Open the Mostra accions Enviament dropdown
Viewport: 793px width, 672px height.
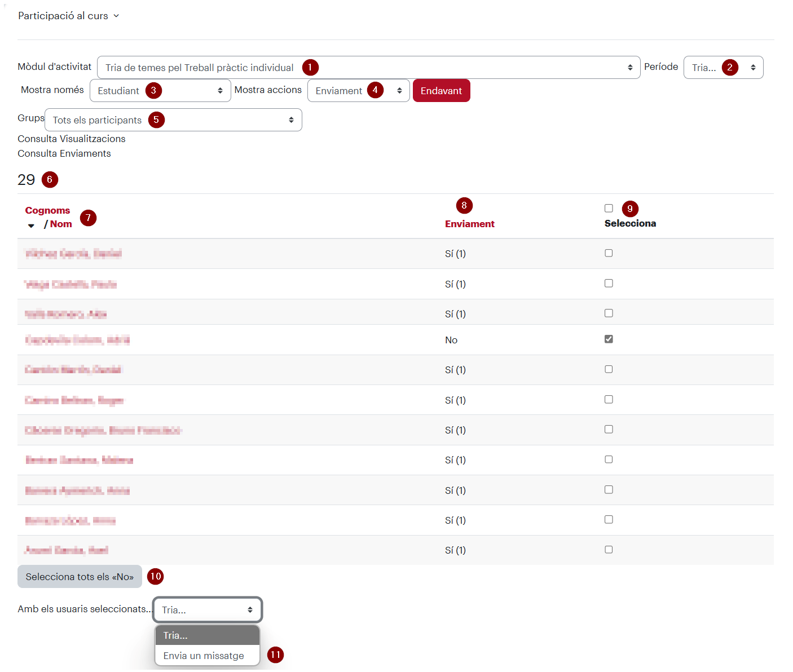358,91
